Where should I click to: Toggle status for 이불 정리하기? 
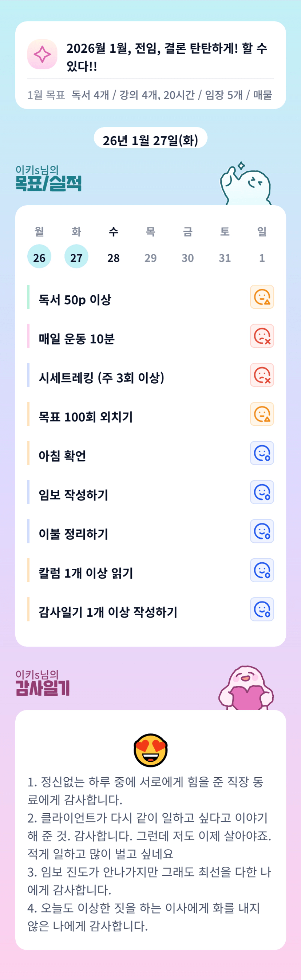pos(262,531)
